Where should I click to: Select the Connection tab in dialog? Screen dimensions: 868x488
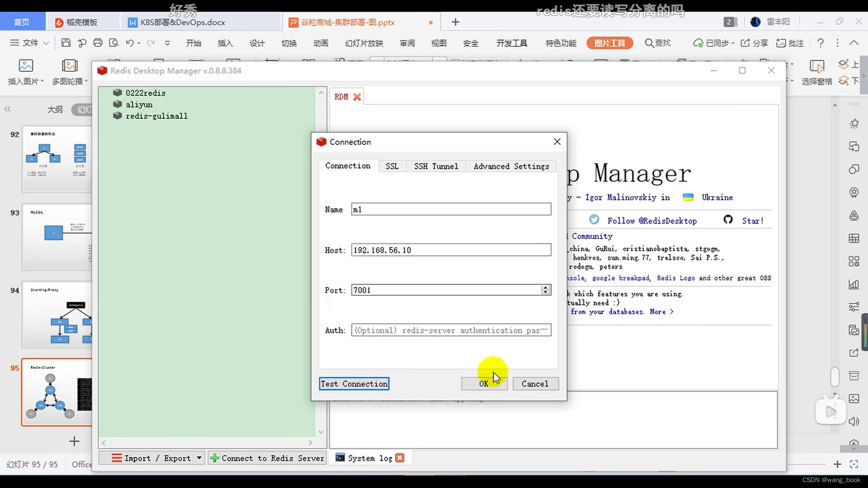348,166
